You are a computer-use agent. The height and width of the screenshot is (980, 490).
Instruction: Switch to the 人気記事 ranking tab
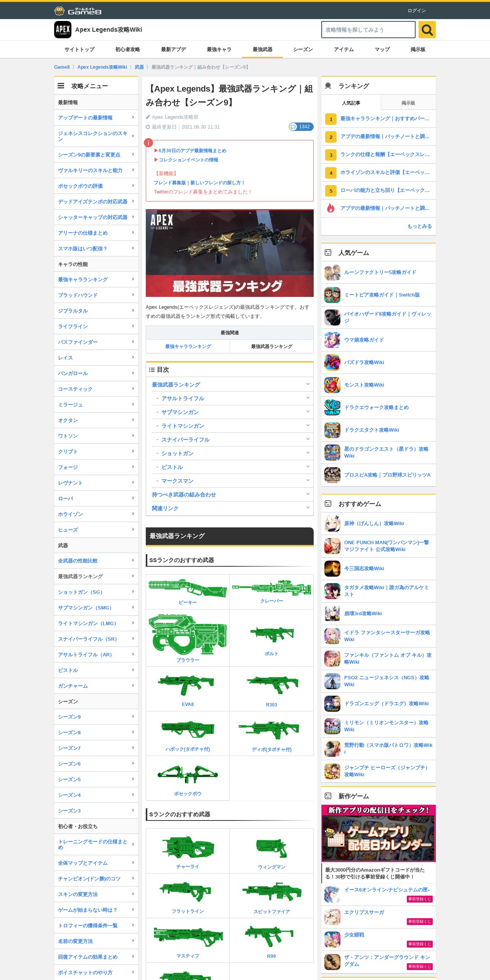pos(351,103)
